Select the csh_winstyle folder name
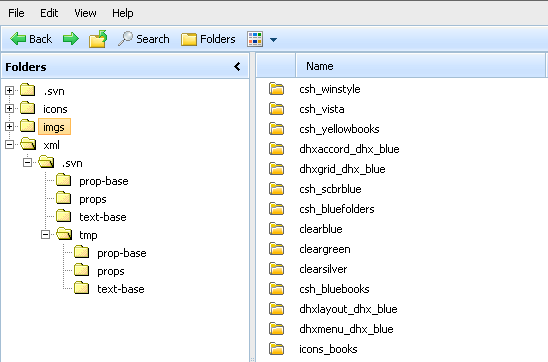Image resolution: width=548 pixels, height=362 pixels. tap(330, 89)
